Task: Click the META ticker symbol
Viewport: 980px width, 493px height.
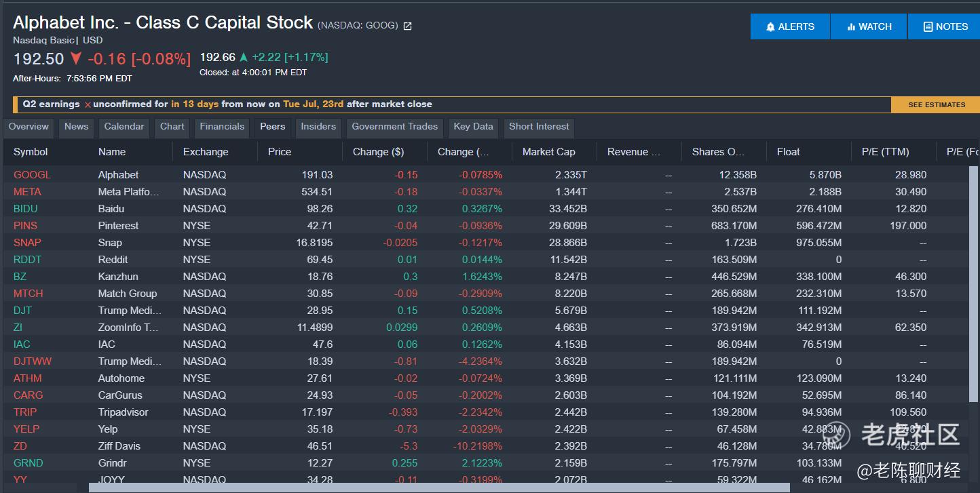Action: [27, 192]
